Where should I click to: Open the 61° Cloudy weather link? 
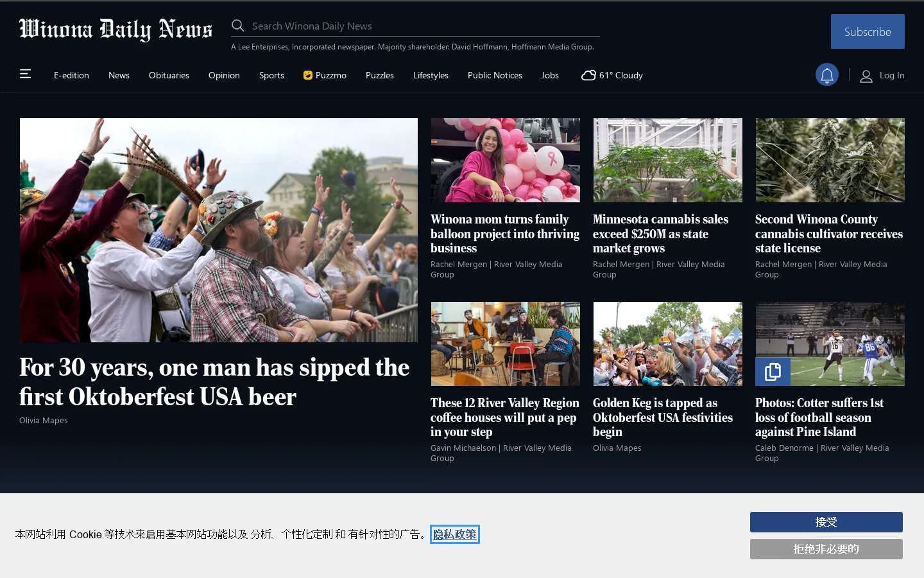click(612, 75)
